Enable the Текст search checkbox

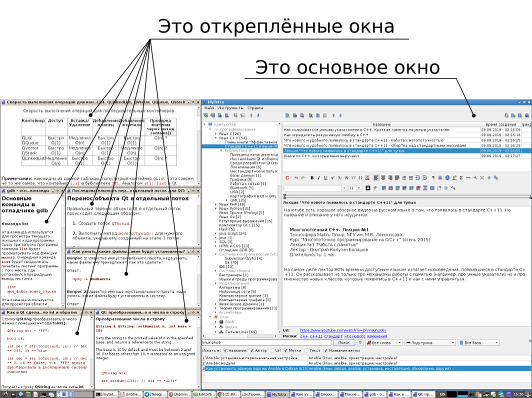coord(306,350)
